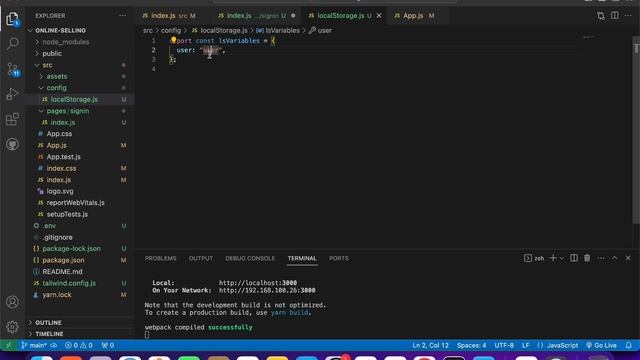Open remote window indicator in status bar
Screen dimensions: 640x360
tap(9, 345)
